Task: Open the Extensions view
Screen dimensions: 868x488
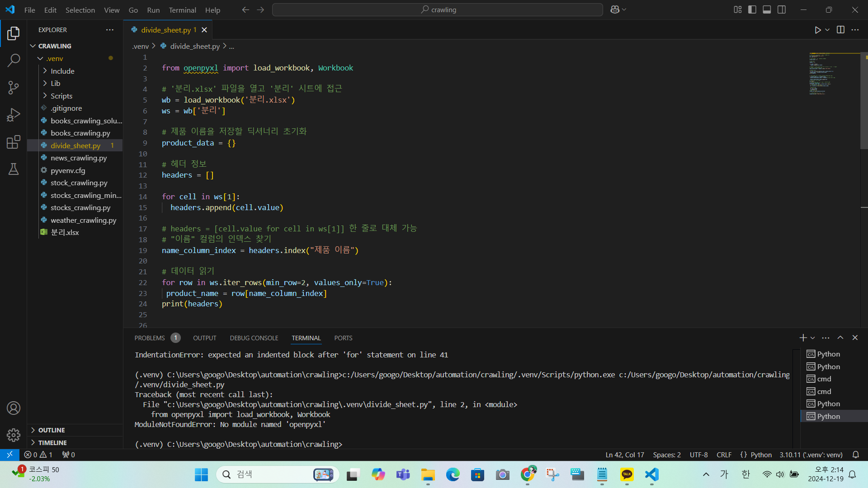Action: 14,142
